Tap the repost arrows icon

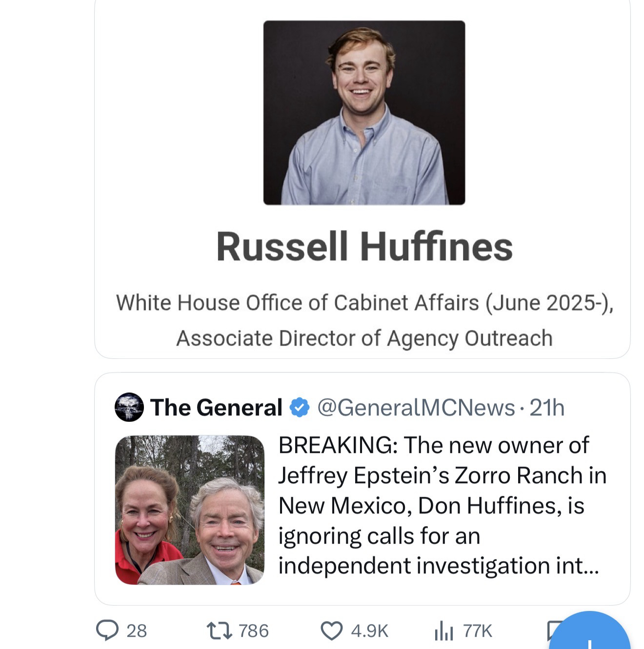(220, 630)
